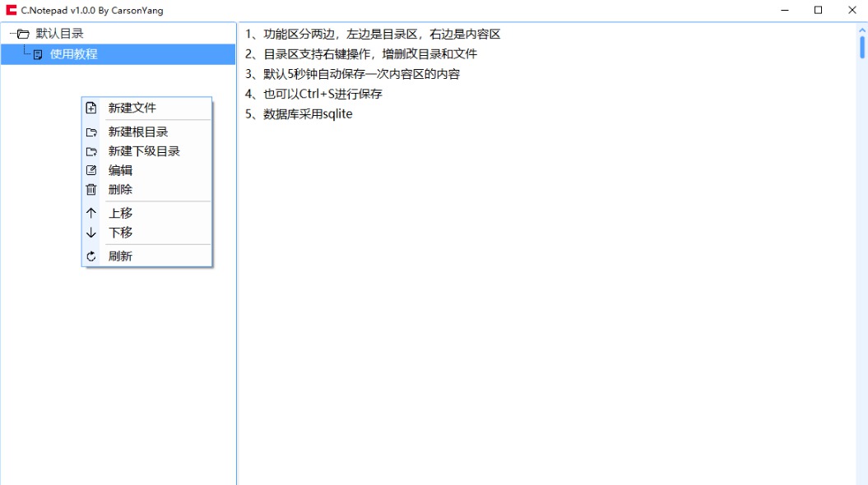868x485 pixels.
Task: Select 新建下级目录 menu entry
Action: [x=143, y=151]
